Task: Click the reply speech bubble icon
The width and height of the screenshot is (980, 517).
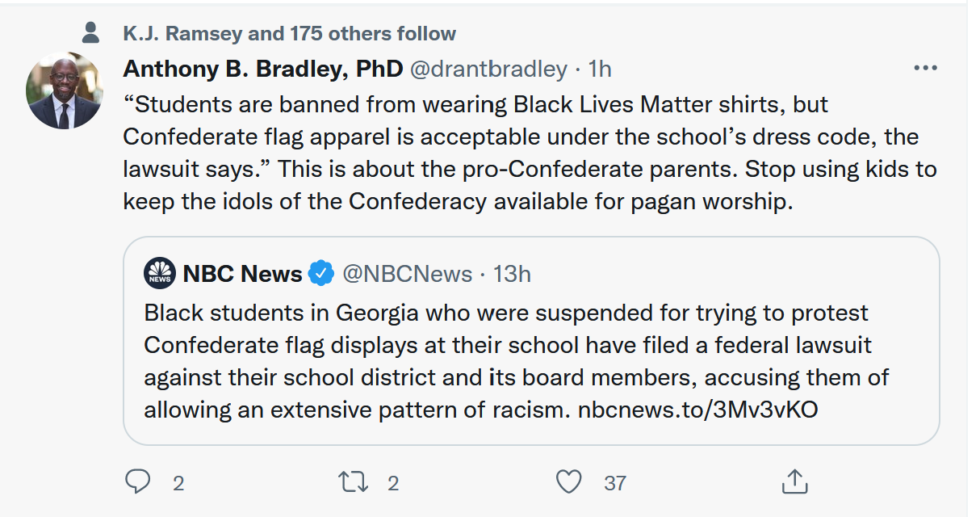Action: click(x=139, y=482)
